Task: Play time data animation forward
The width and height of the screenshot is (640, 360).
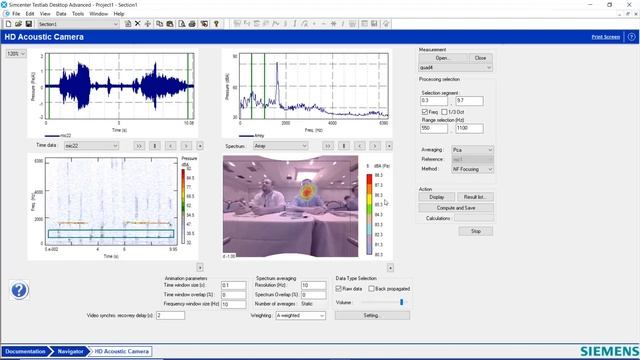Action: [x=139, y=146]
